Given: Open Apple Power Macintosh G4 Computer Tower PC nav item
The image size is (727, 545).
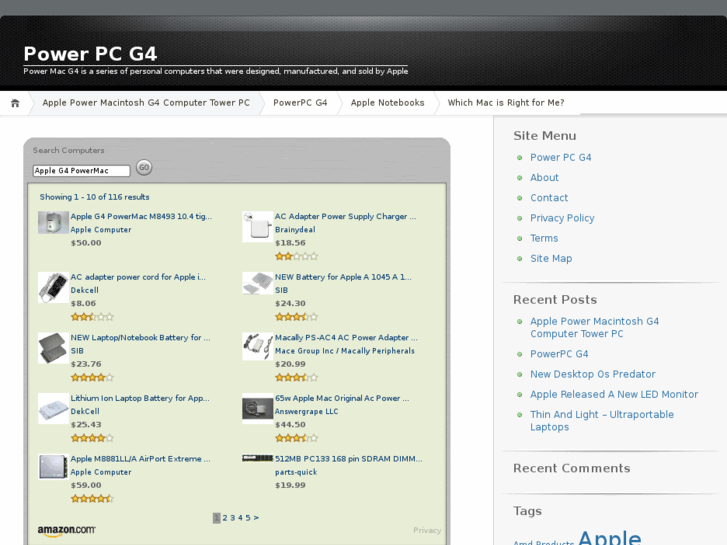Looking at the screenshot, I should click(146, 103).
